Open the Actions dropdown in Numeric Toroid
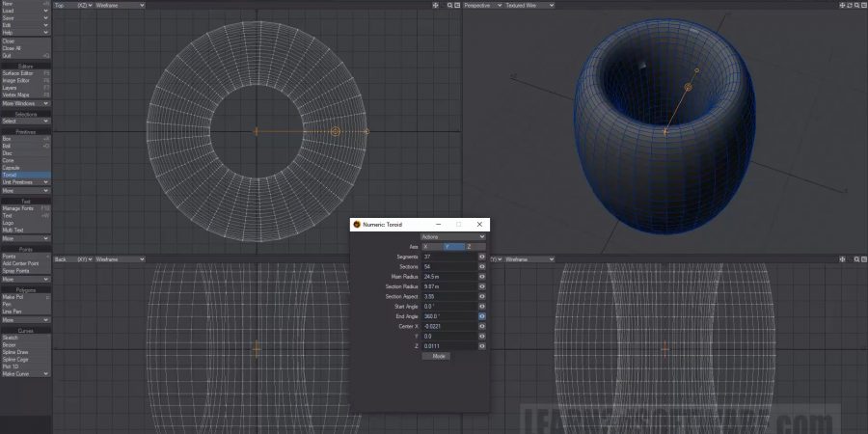This screenshot has height=434, width=868. pyautogui.click(x=453, y=236)
